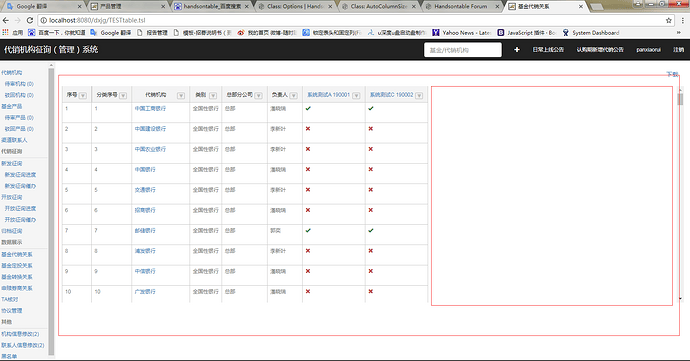Focus the 基金/代销机构 search field

coord(462,50)
